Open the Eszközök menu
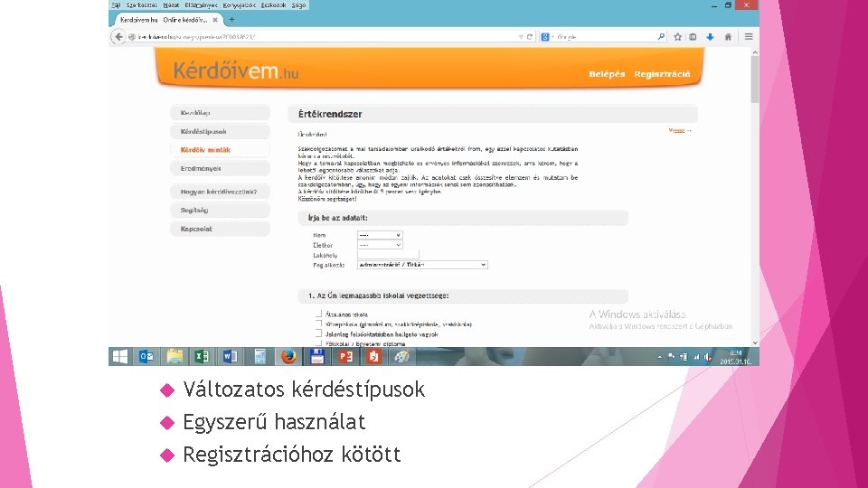 click(273, 5)
